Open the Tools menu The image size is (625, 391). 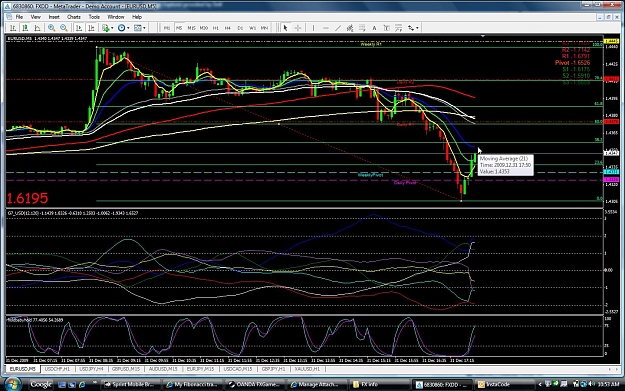94,17
